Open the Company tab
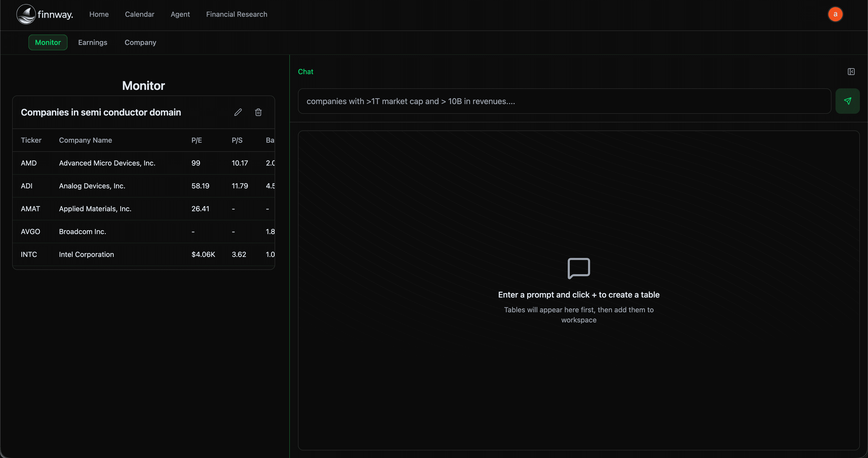This screenshot has width=868, height=458. (140, 42)
